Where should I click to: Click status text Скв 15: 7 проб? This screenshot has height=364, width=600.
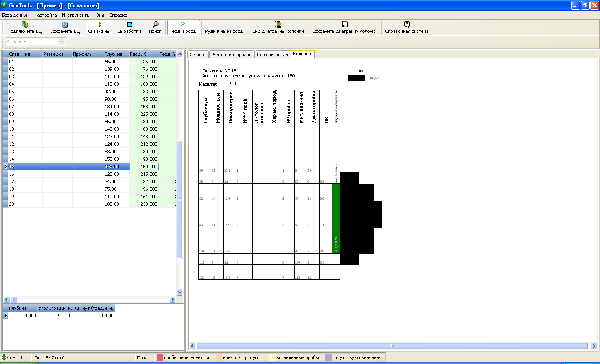coord(50,358)
